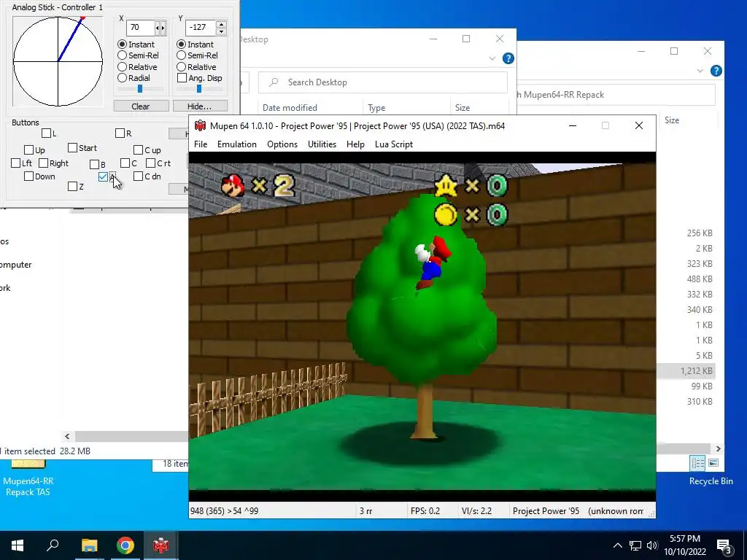Open the Utilities menu

coord(322,144)
